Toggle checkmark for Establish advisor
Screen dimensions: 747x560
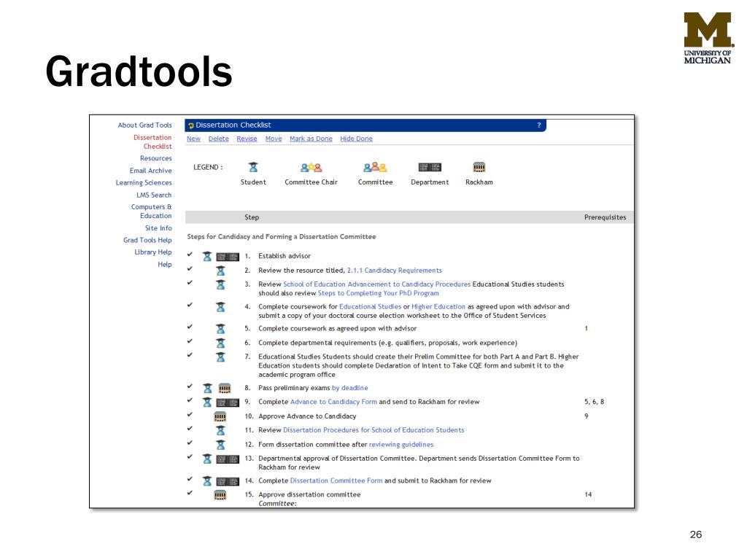tap(190, 254)
